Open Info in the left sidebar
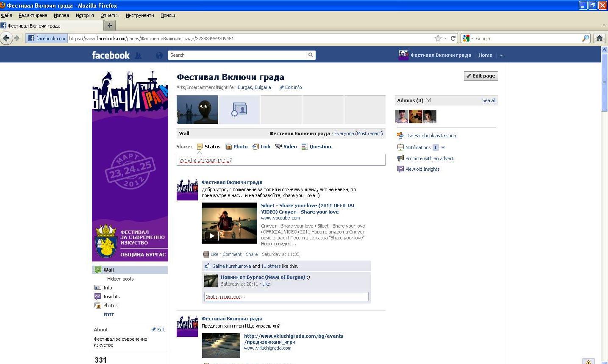The width and height of the screenshot is (608, 364). (x=108, y=288)
